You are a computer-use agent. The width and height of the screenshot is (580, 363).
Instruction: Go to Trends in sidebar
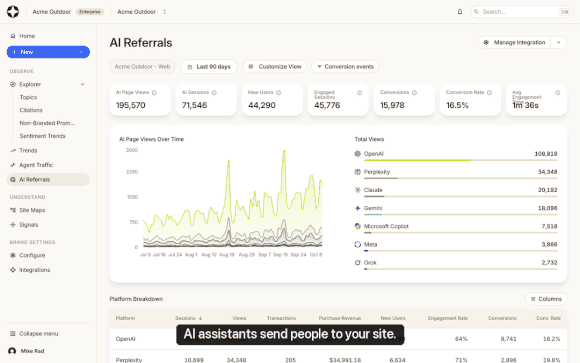(28, 151)
